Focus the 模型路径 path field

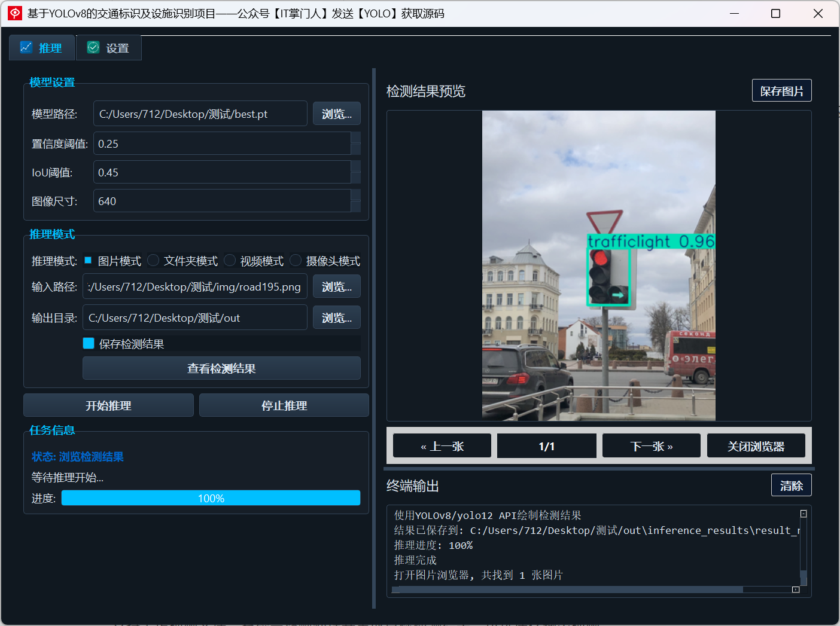click(x=200, y=114)
